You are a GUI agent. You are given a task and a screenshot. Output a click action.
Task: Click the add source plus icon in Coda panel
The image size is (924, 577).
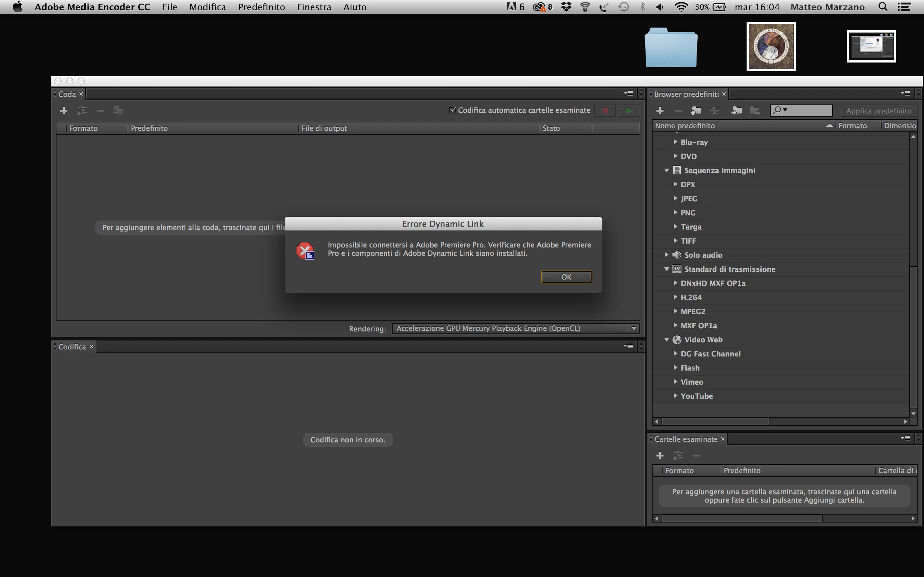point(64,111)
